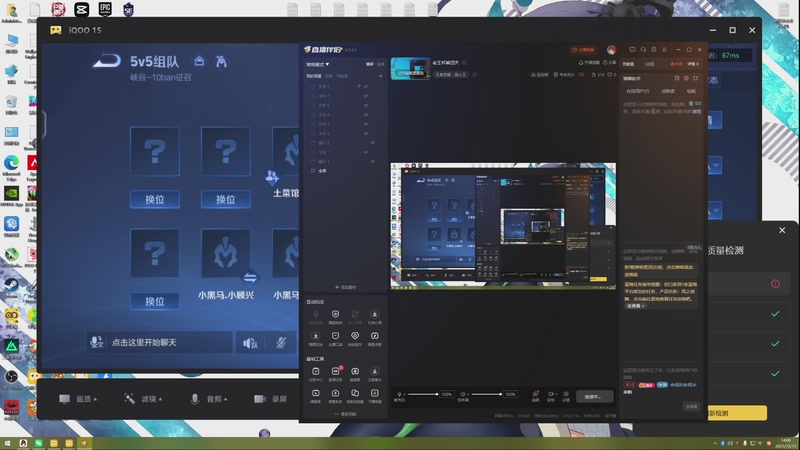Click the record icon left of settings circle
800x450 pixels.
click(x=551, y=394)
